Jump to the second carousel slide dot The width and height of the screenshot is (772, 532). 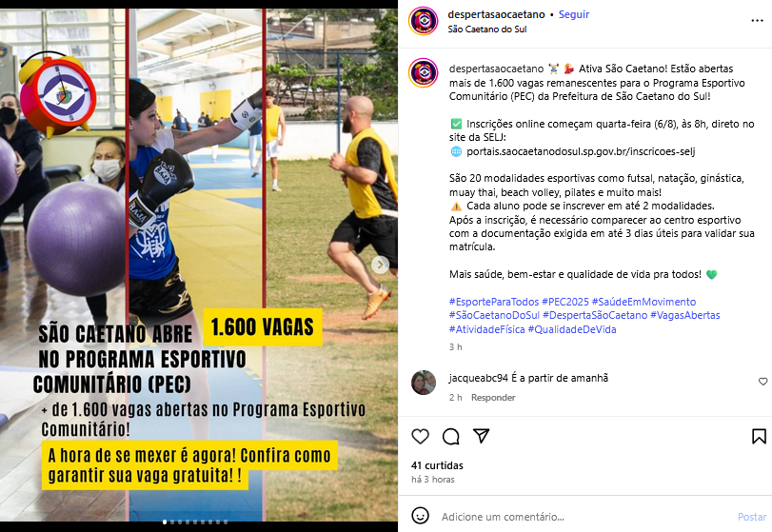click(x=172, y=522)
